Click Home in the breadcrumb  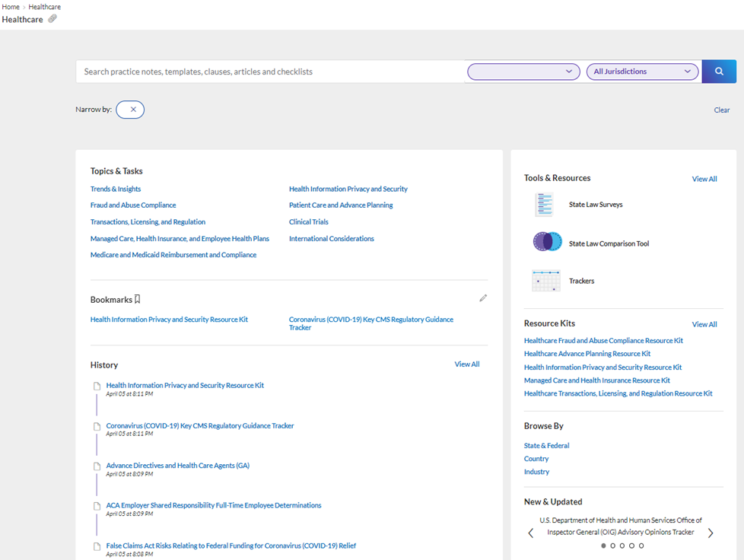pos(11,7)
